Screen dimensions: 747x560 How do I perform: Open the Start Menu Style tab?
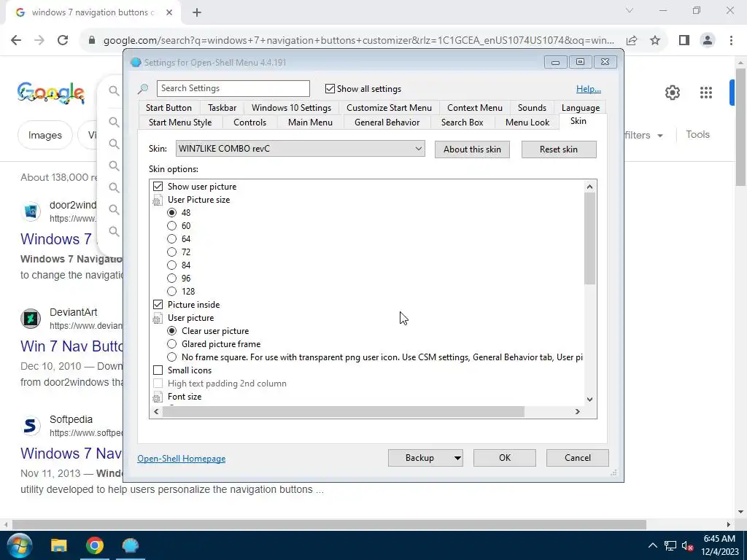tap(180, 122)
